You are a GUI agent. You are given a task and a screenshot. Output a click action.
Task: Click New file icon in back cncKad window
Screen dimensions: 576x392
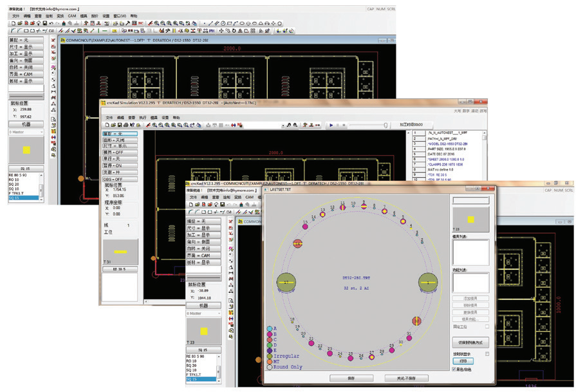click(x=14, y=23)
